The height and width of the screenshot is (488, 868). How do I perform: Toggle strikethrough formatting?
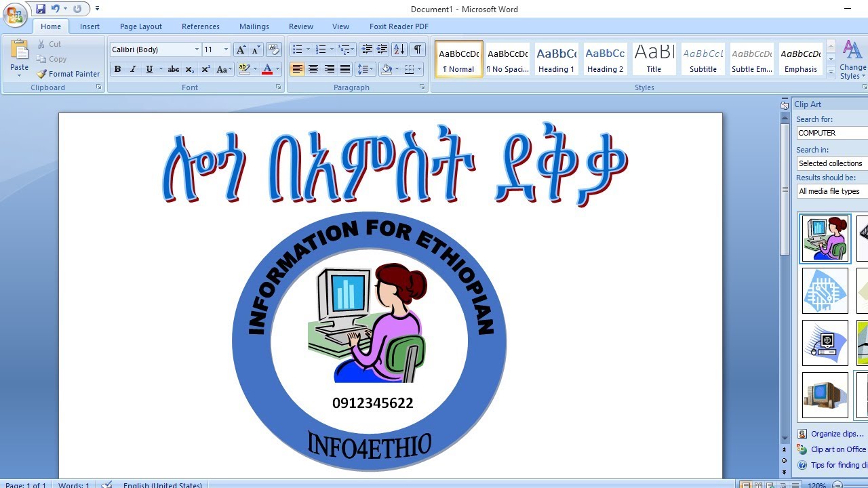click(174, 69)
